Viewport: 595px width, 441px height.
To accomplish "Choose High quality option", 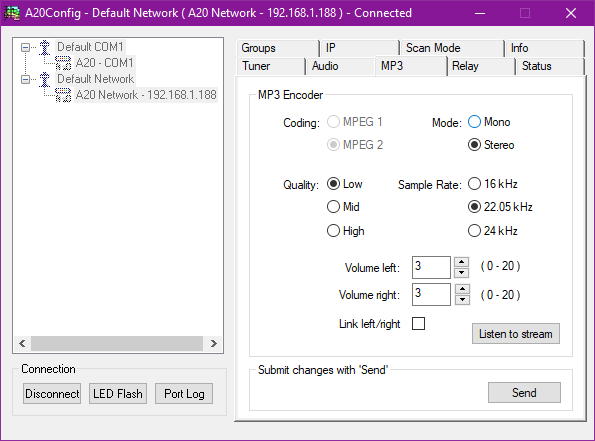I will pos(333,231).
